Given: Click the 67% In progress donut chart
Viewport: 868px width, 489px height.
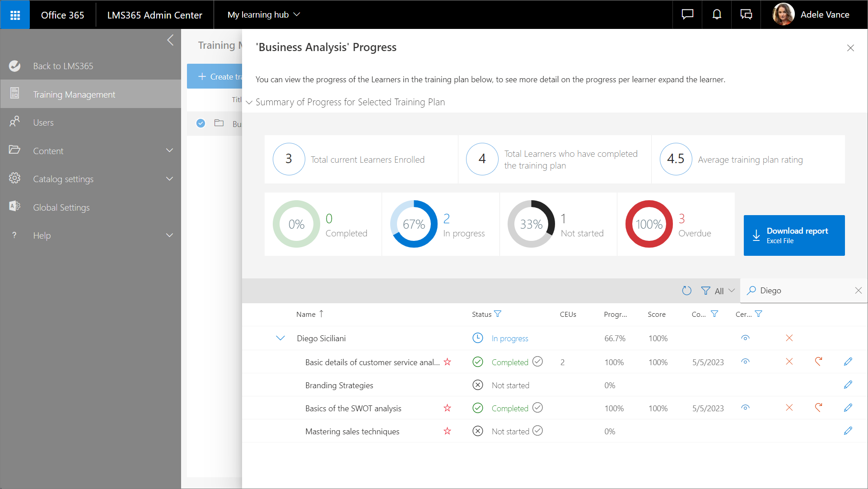Looking at the screenshot, I should pos(413,224).
